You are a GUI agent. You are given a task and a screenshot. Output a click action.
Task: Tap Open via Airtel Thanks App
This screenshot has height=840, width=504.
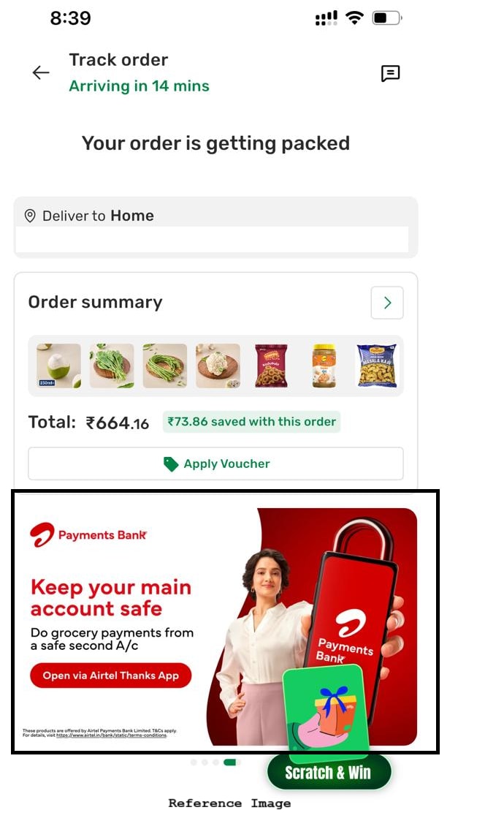111,676
